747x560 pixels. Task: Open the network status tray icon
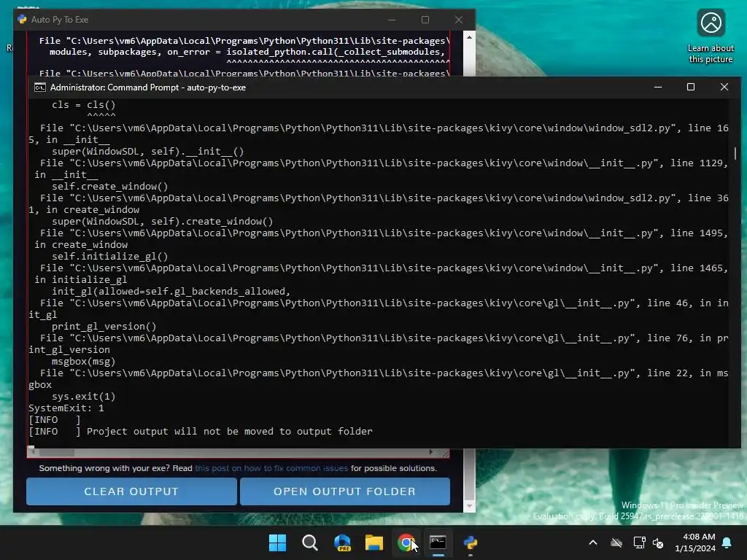click(x=639, y=542)
